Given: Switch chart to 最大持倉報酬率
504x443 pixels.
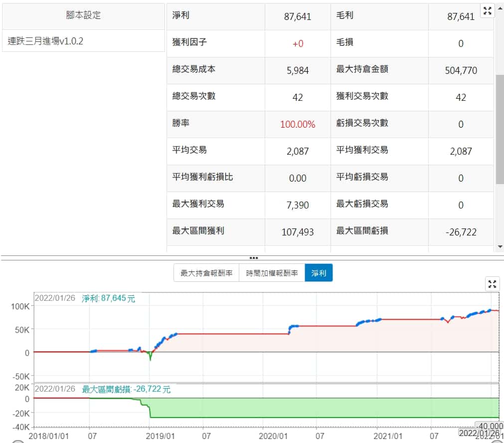Looking at the screenshot, I should [206, 273].
